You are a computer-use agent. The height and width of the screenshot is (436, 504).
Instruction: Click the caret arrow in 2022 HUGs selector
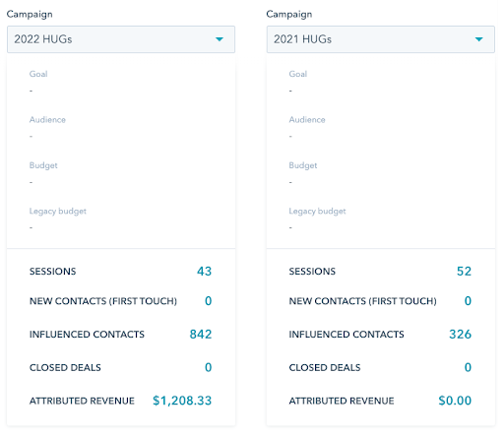point(220,39)
